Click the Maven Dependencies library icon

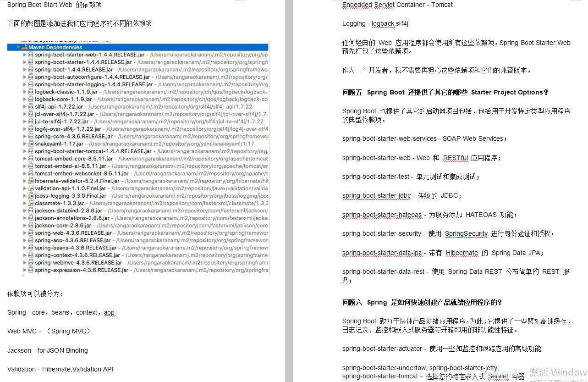[x=24, y=47]
